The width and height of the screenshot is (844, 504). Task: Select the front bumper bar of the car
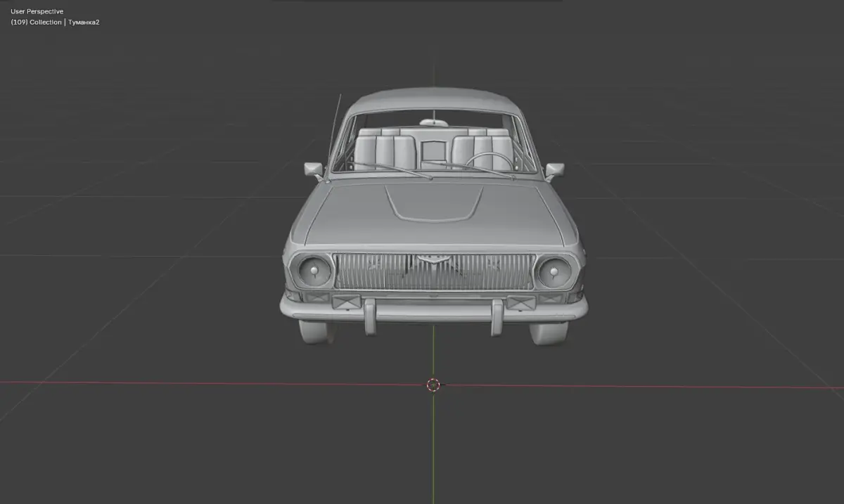coord(433,310)
